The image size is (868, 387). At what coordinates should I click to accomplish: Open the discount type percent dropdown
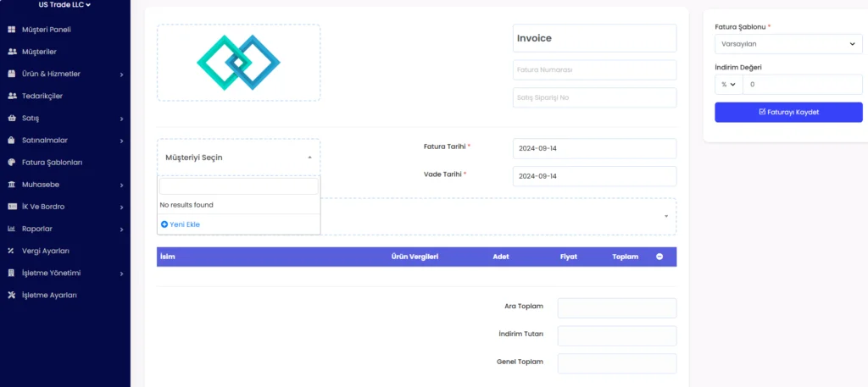[728, 85]
